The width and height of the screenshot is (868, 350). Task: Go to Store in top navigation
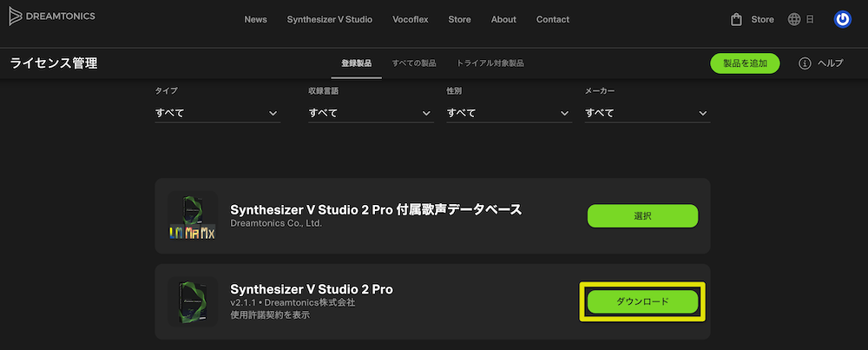[x=459, y=19]
